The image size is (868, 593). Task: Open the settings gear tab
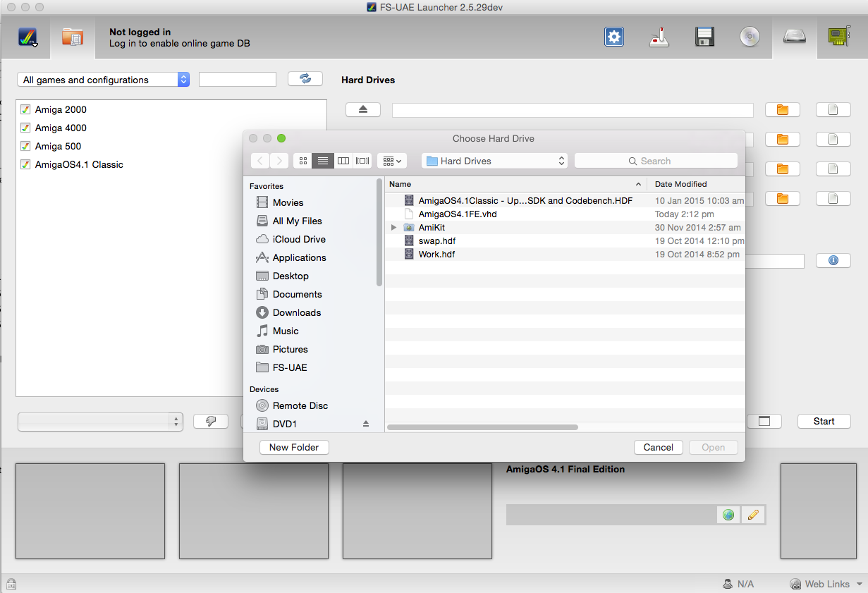[x=614, y=37]
